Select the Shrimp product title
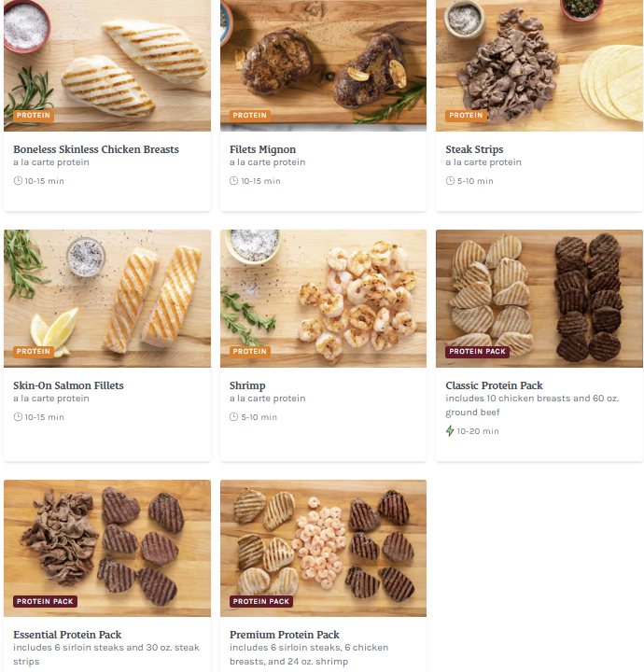This screenshot has height=672, width=644. [247, 385]
